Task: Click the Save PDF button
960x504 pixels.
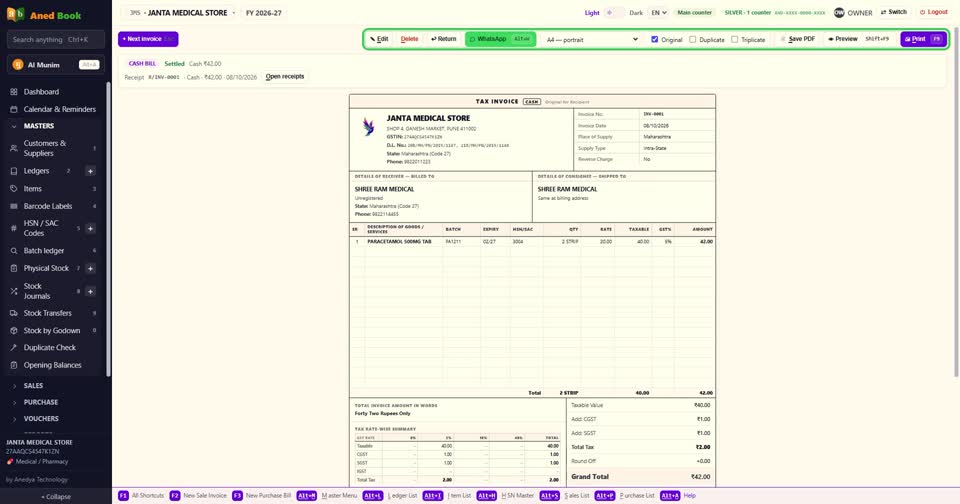Action: 797,39
